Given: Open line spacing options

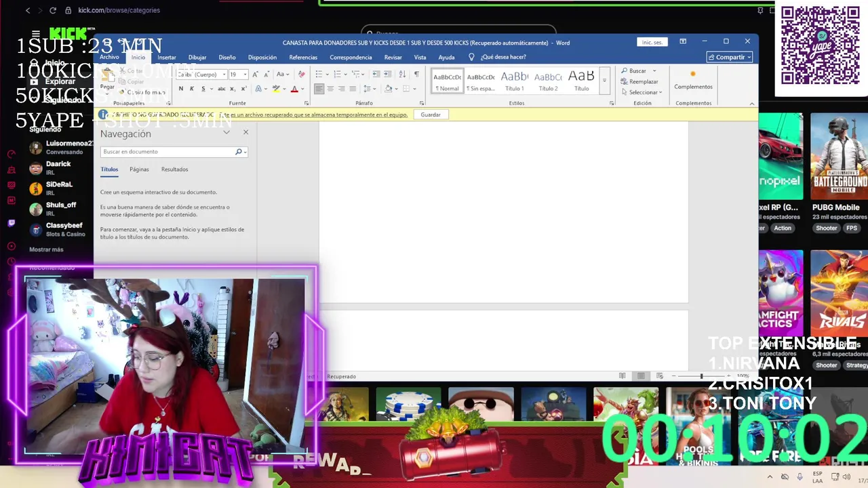Looking at the screenshot, I should click(x=369, y=89).
